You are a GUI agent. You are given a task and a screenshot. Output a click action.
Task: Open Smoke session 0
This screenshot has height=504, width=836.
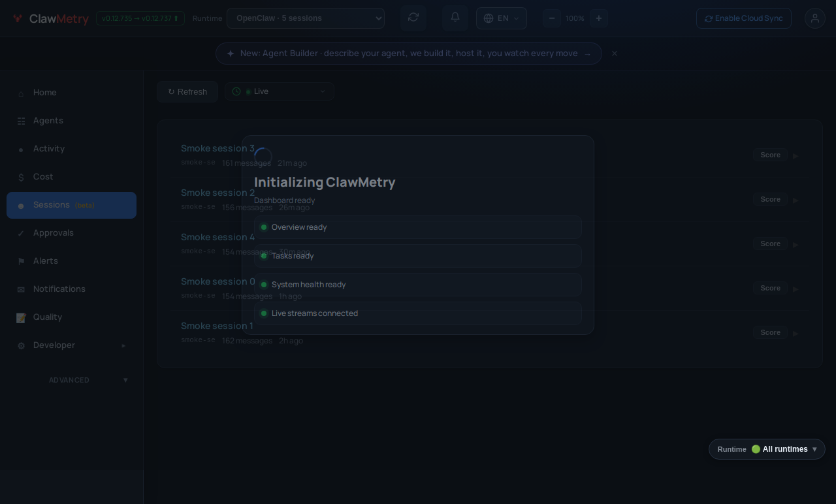pyautogui.click(x=217, y=281)
